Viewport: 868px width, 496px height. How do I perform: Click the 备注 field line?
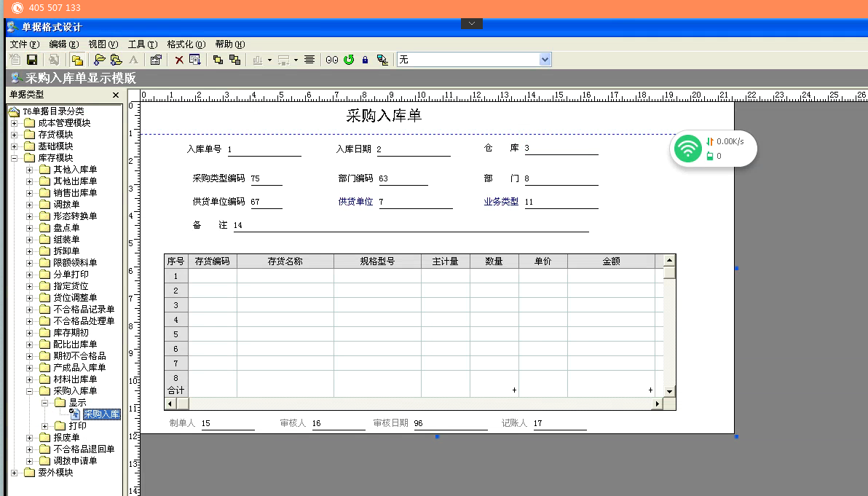coord(411,225)
